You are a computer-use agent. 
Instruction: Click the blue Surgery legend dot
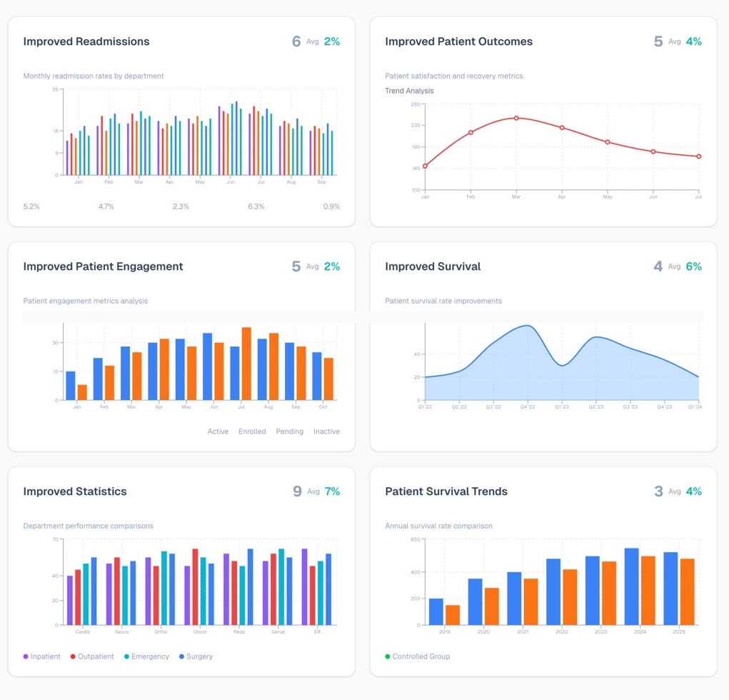tap(181, 656)
